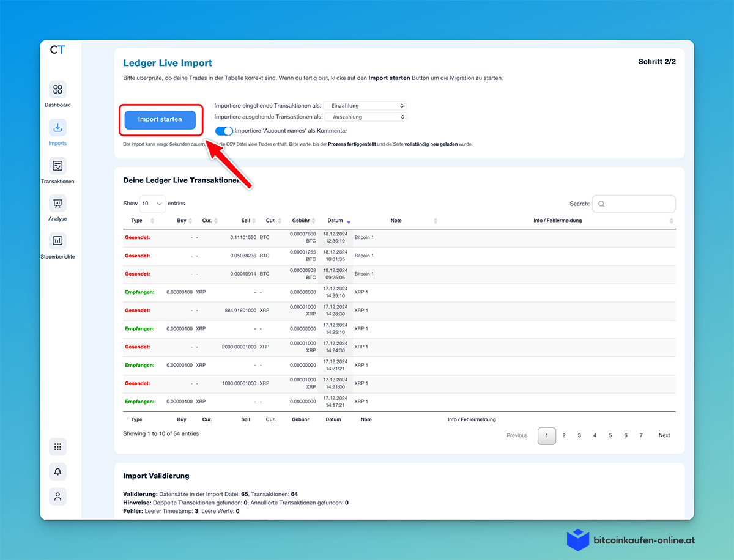
Task: Click the CT logo in the sidebar
Action: tap(57, 50)
